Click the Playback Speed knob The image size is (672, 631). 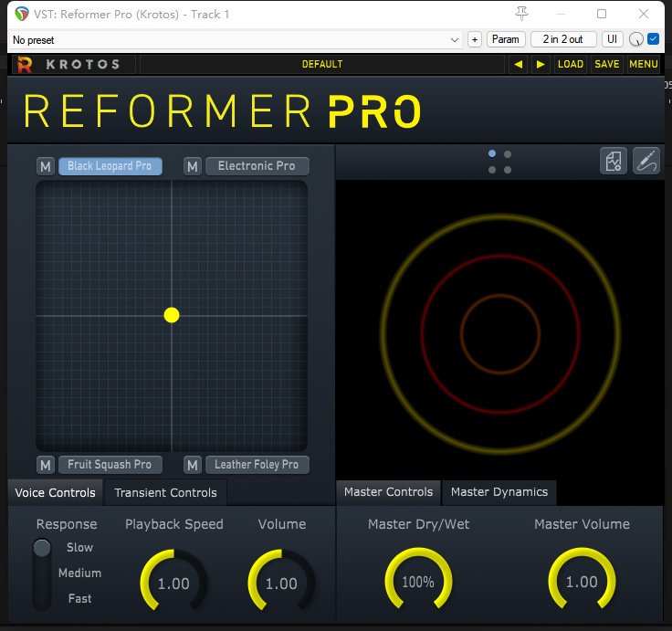point(173,582)
